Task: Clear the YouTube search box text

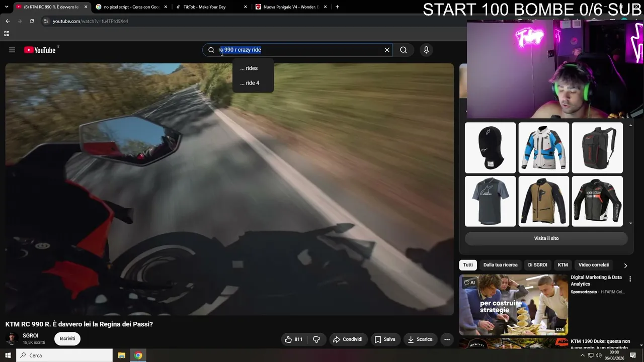Action: 387,50
